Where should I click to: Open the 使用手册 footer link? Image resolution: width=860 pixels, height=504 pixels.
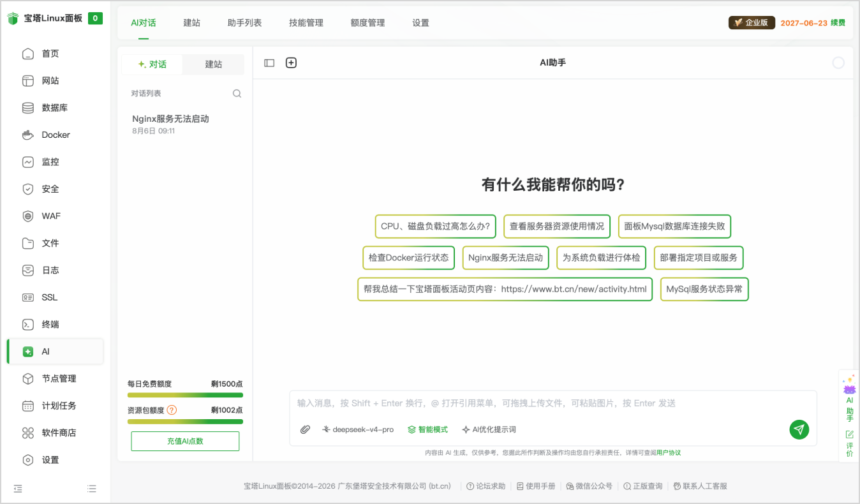point(536,486)
